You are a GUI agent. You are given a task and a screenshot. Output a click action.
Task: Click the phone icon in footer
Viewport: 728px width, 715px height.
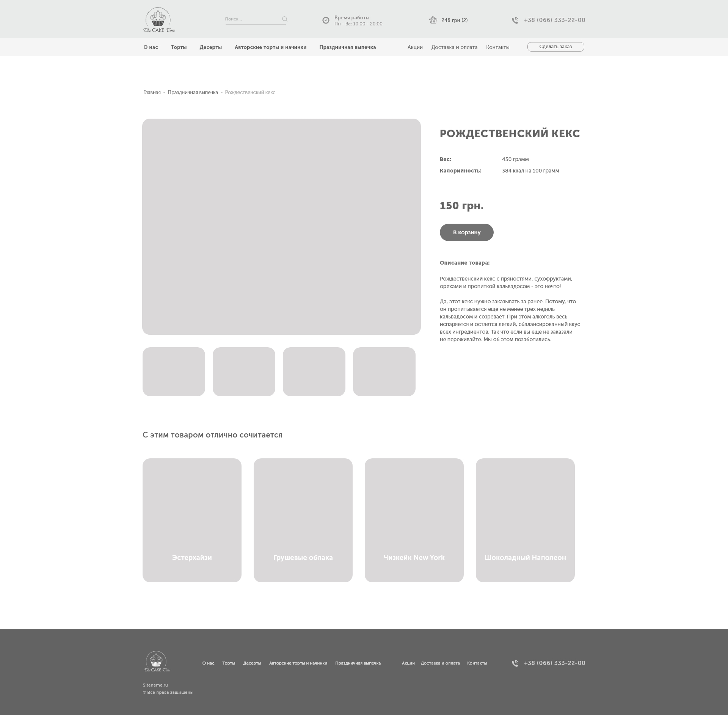tap(515, 663)
